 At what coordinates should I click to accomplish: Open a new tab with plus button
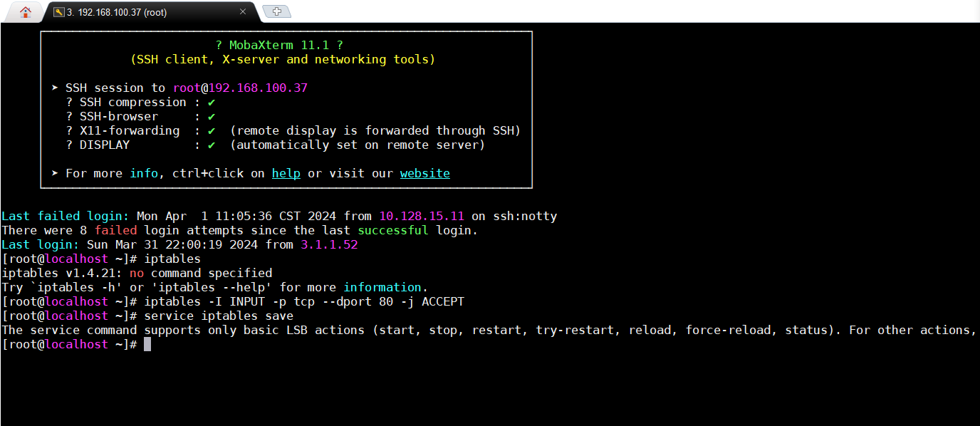276,11
